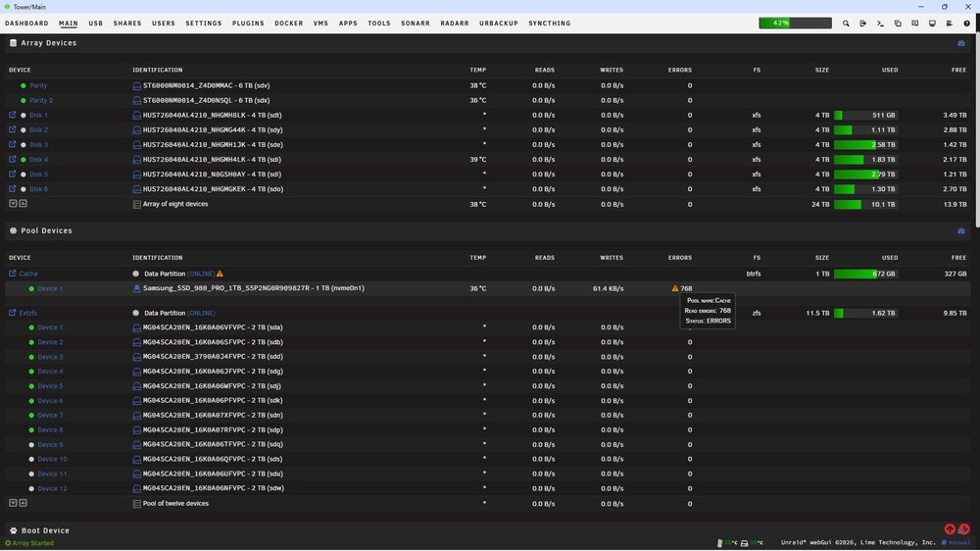Click Cache Device 1 green status indicator

point(31,289)
